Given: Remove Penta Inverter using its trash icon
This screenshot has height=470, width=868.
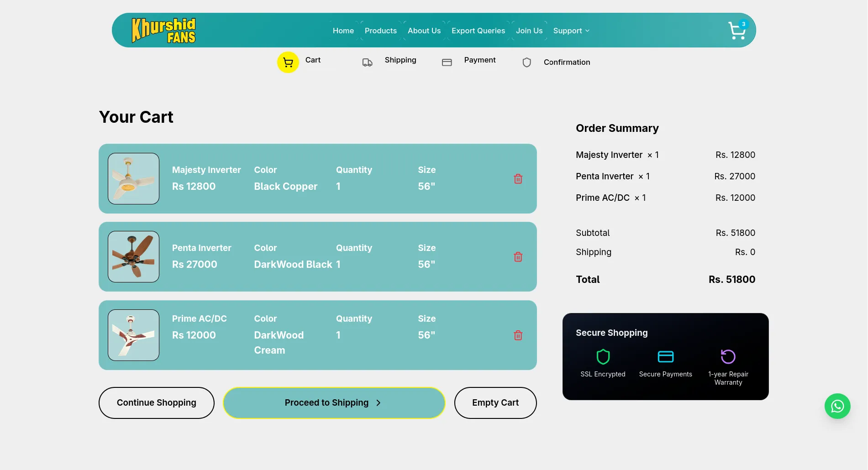Looking at the screenshot, I should (518, 257).
